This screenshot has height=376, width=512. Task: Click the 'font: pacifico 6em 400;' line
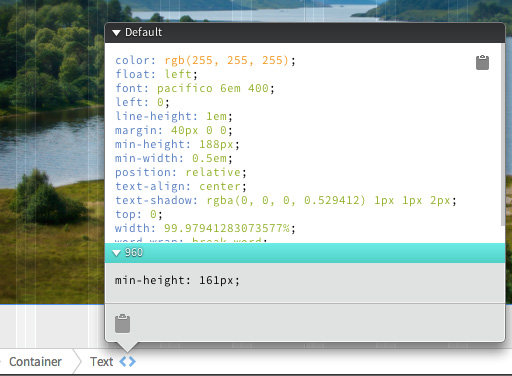tap(195, 88)
